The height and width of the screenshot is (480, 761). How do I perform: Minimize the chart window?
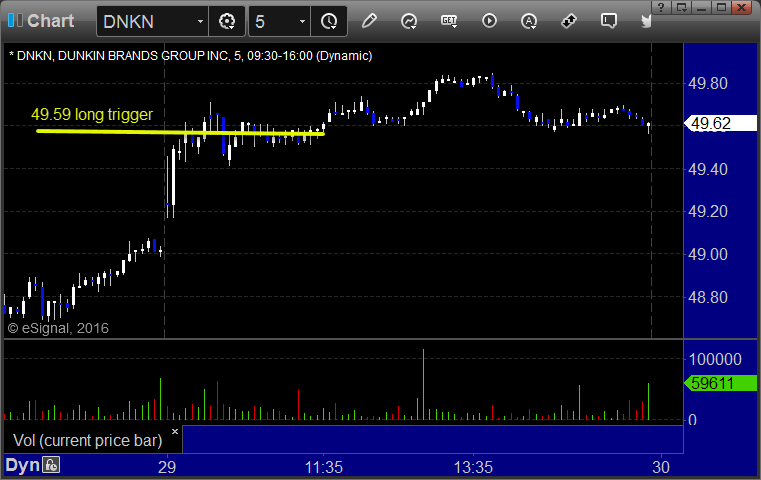(x=701, y=7)
